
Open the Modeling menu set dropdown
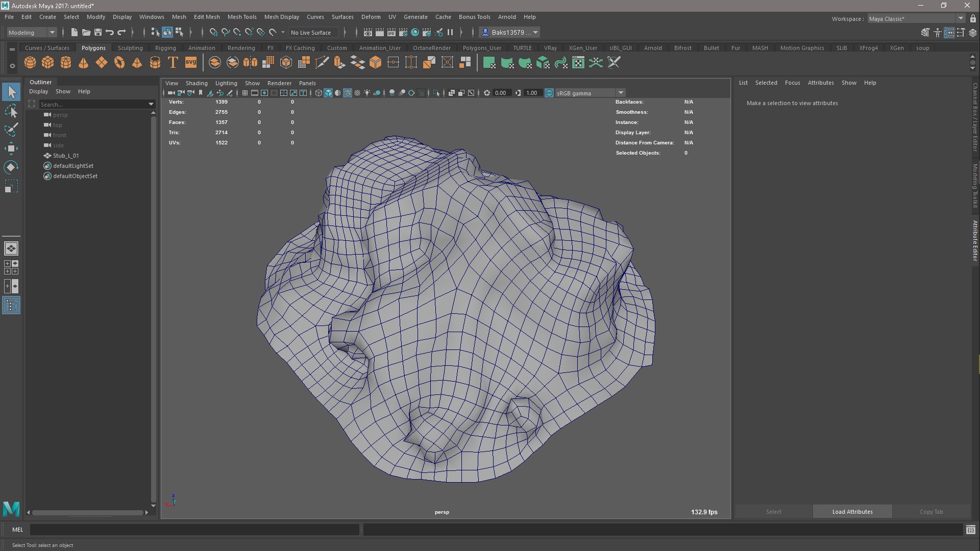tap(32, 32)
